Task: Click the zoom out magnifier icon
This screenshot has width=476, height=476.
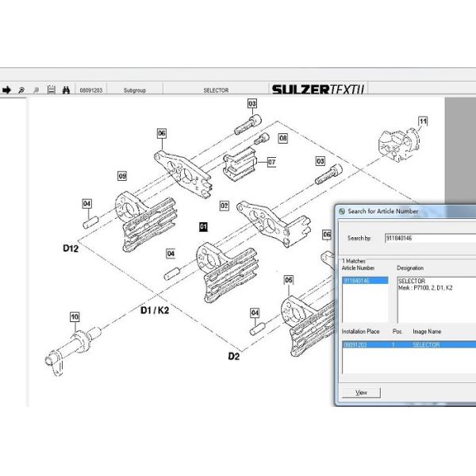Action: click(x=36, y=90)
